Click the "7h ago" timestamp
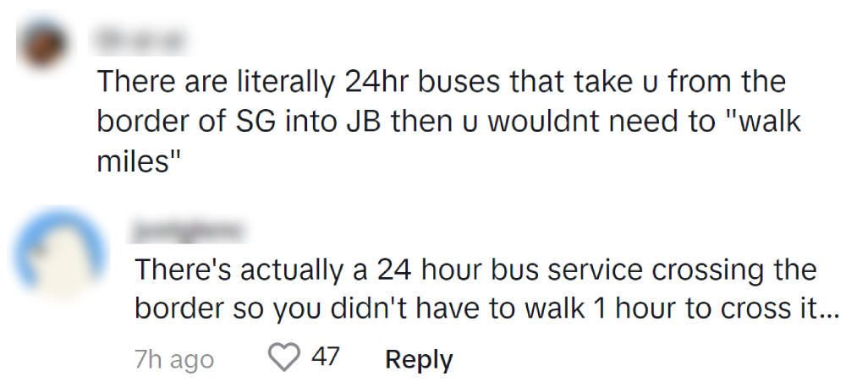 [173, 359]
